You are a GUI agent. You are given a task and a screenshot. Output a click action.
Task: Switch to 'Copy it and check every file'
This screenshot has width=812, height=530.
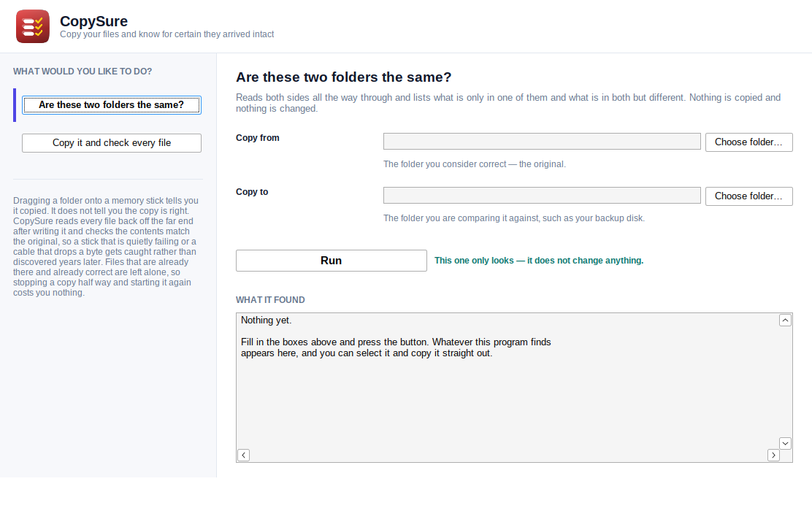click(x=111, y=143)
